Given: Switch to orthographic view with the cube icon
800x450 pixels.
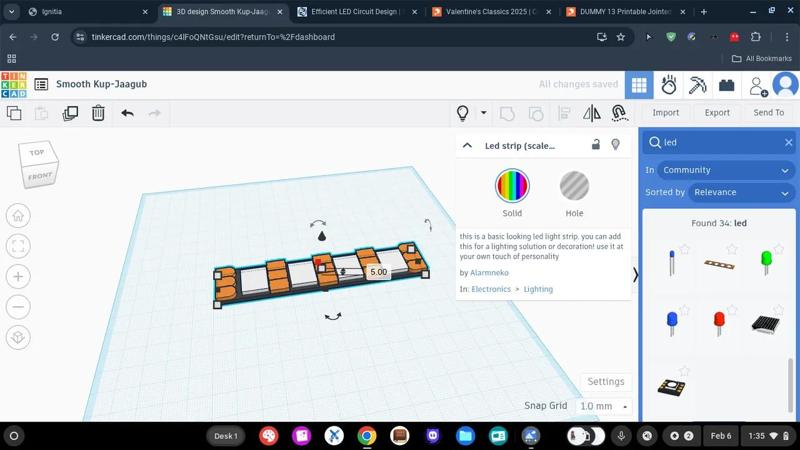Looking at the screenshot, I should [x=18, y=337].
